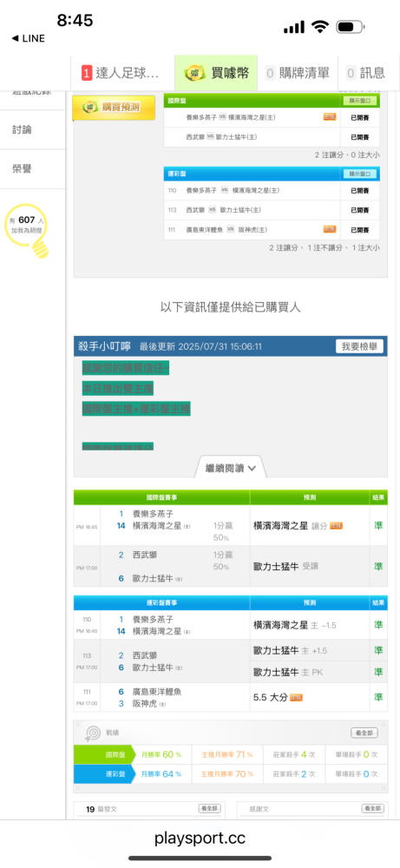
Task: Click the 2 注讓分、0 注大小 summary
Action: pyautogui.click(x=347, y=155)
